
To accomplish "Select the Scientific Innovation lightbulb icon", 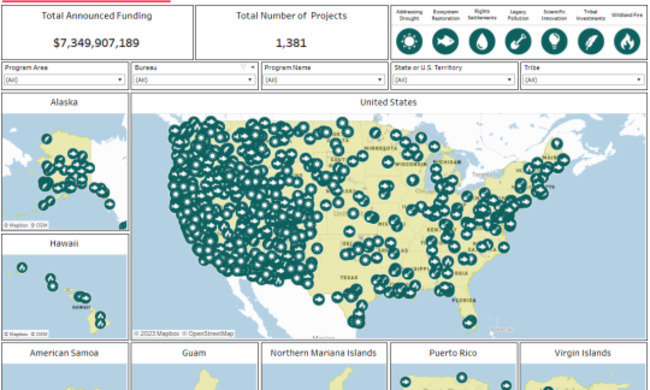I will 555,41.
